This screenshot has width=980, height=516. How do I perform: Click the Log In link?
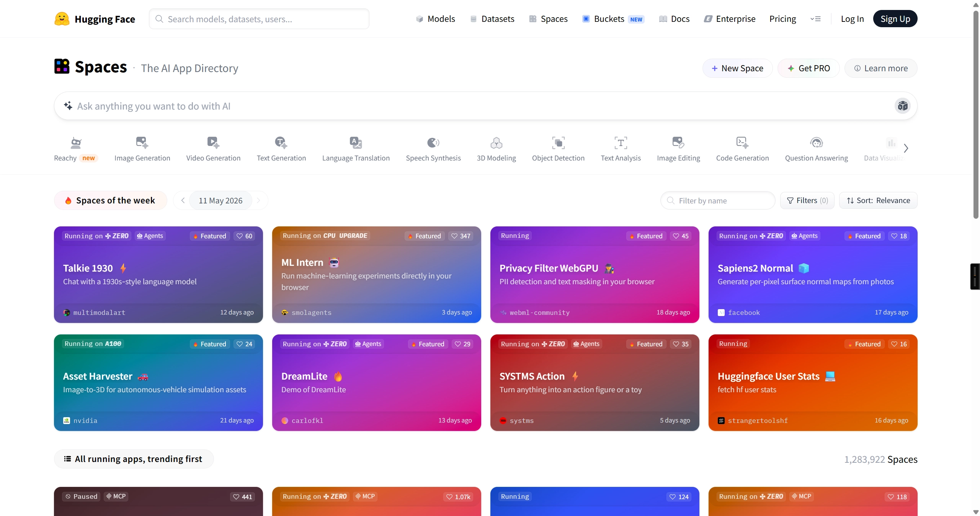coord(852,19)
